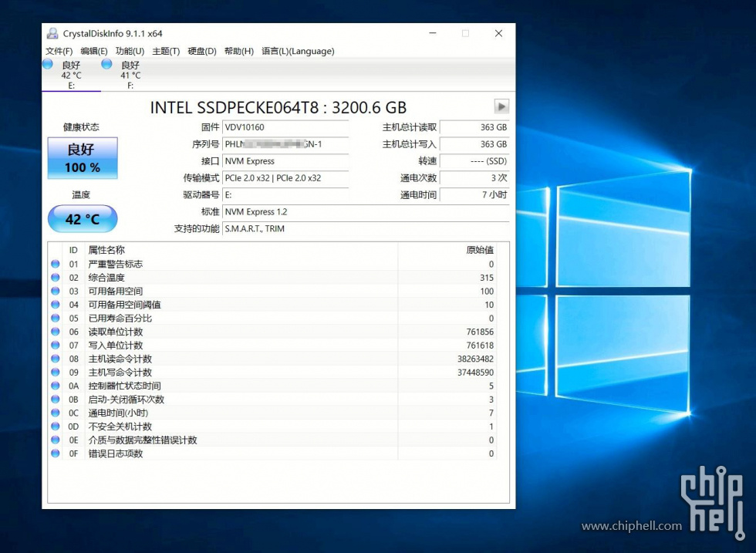Open the 文件(F) menu

coord(59,51)
